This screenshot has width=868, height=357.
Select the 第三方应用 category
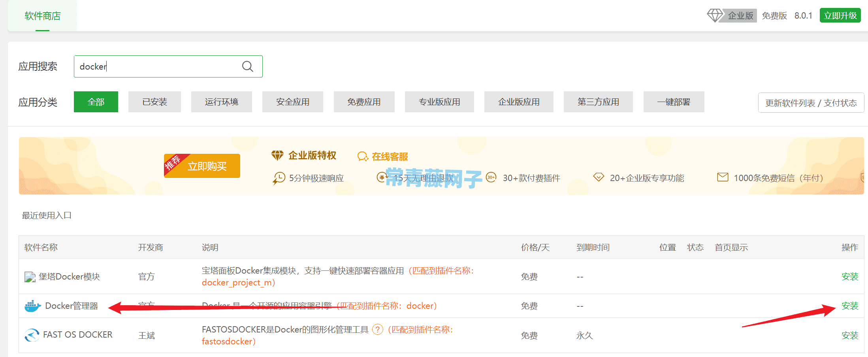click(x=598, y=102)
